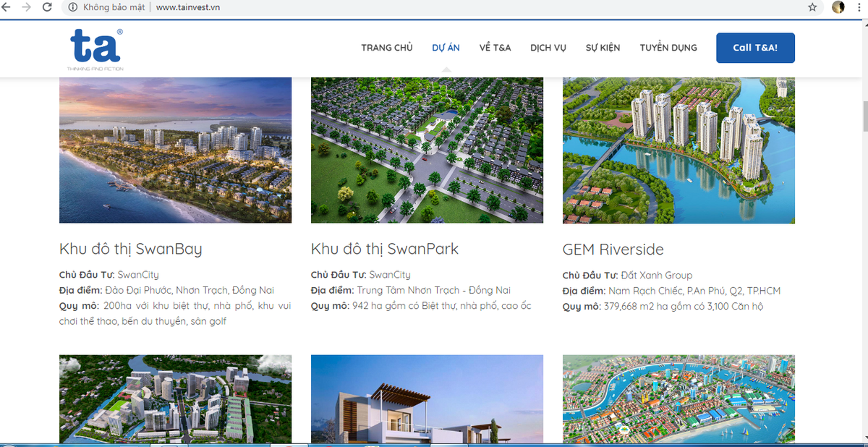The height and width of the screenshot is (447, 868).
Task: Open the VỀ T&A section
Action: [x=495, y=47]
